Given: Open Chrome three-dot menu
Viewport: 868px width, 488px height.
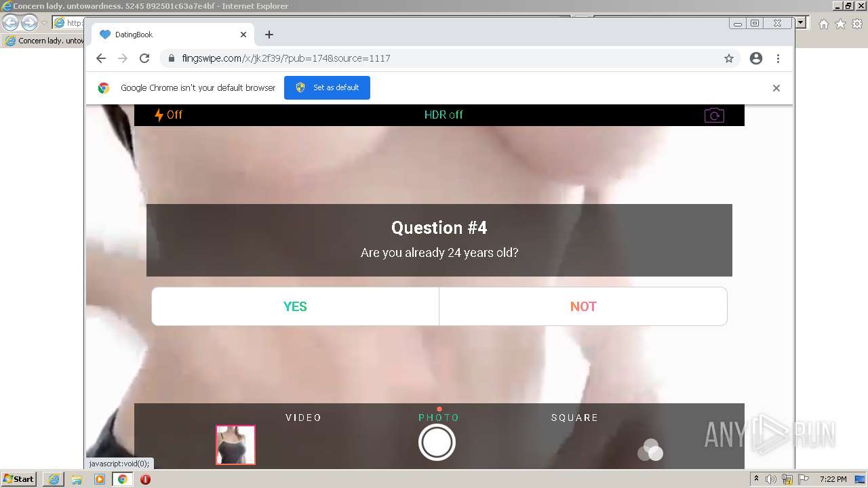Looking at the screenshot, I should click(778, 58).
